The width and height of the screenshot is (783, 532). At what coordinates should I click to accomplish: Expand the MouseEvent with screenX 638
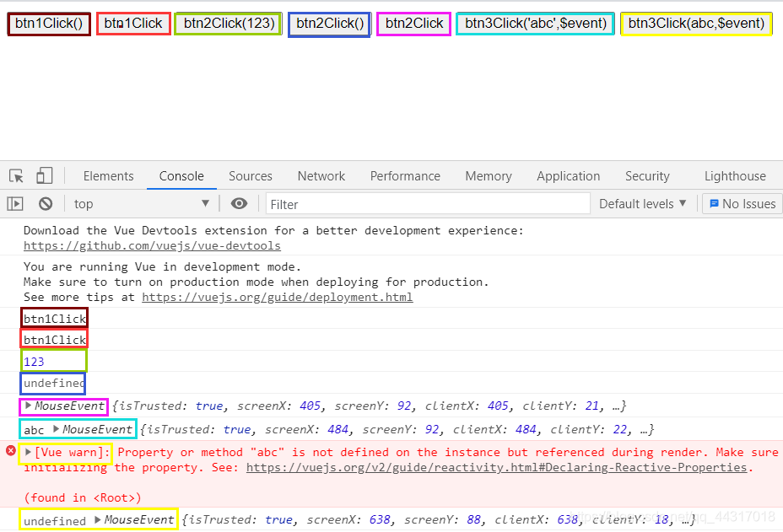tap(98, 520)
